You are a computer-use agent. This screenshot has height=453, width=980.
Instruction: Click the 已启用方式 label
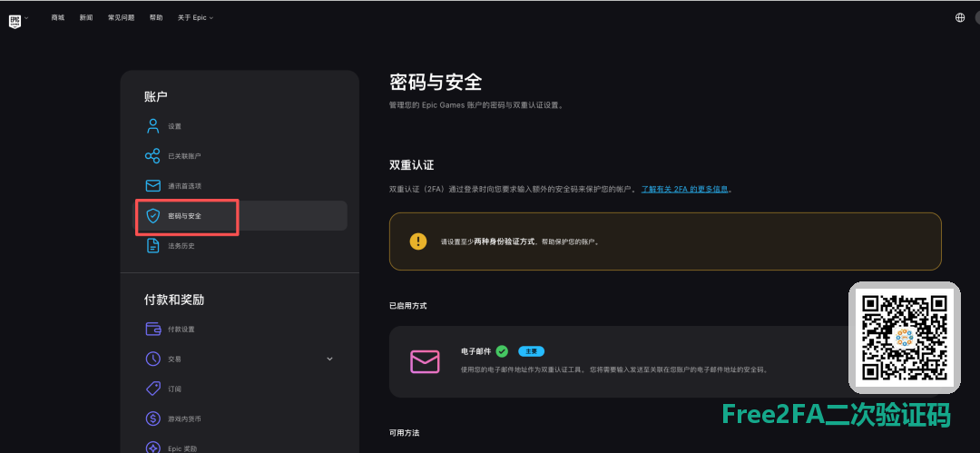click(407, 306)
